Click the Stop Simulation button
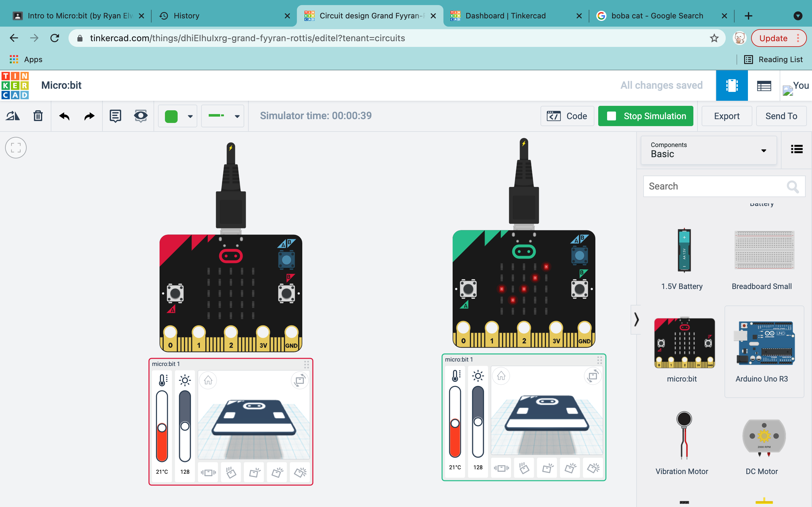 pos(645,116)
